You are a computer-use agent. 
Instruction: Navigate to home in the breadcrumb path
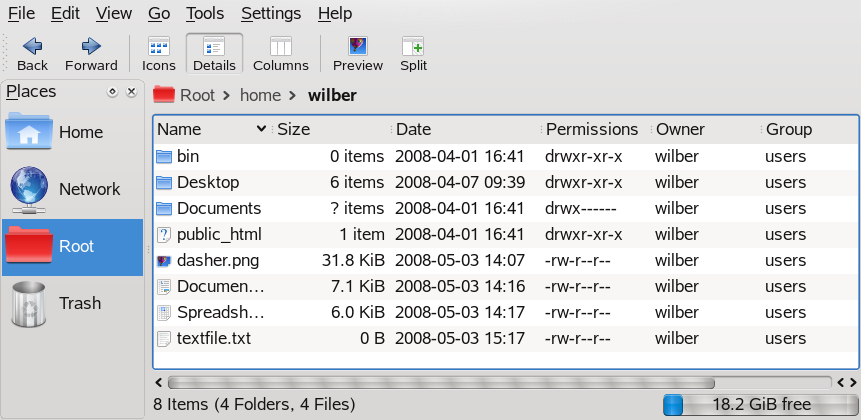tap(260, 96)
